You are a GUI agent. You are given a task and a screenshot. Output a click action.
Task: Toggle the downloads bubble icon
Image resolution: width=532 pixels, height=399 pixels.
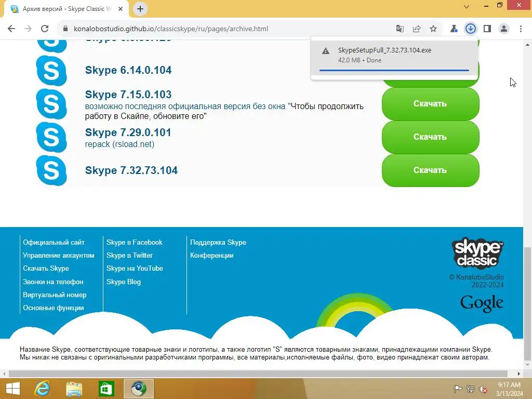[x=471, y=29]
